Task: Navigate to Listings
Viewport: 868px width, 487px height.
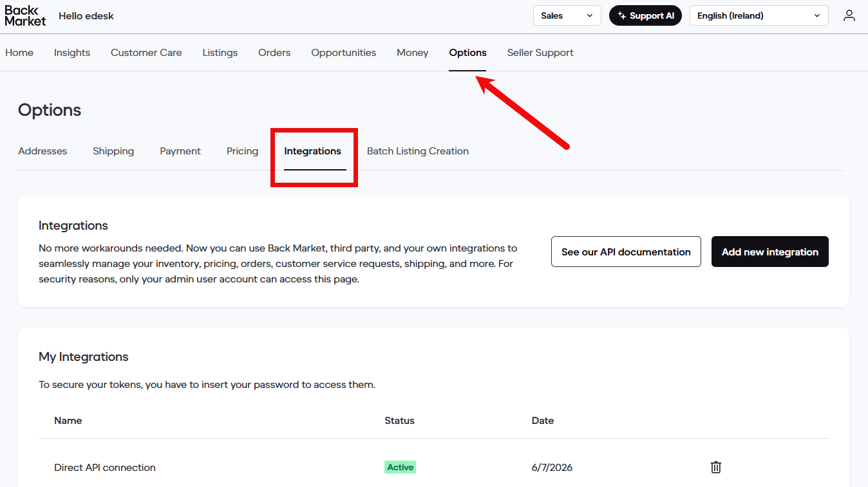Action: [220, 53]
